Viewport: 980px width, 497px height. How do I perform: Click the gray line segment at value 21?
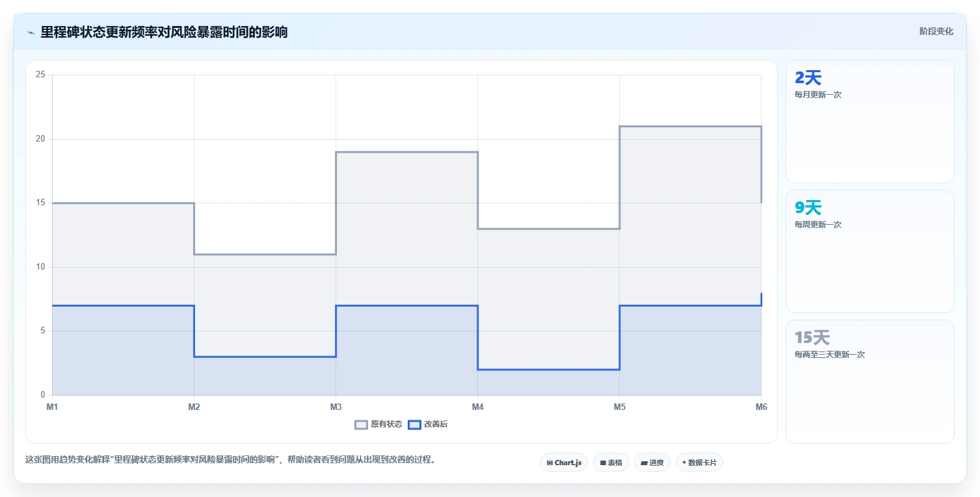(x=690, y=127)
